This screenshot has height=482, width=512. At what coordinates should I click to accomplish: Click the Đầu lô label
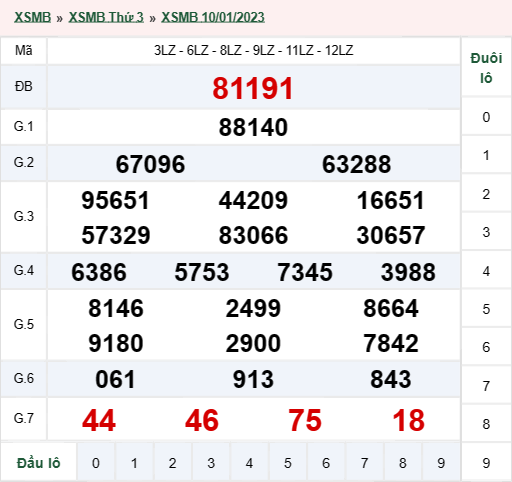click(x=39, y=463)
